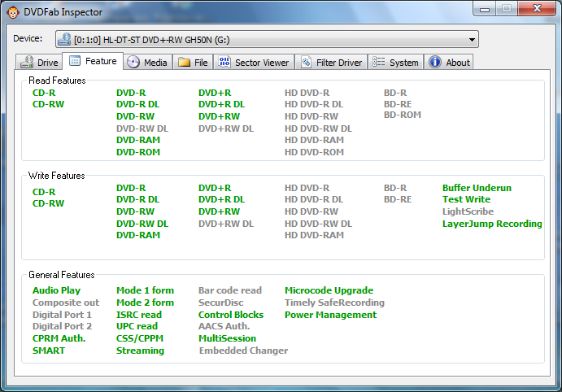Click 'BD-ROM' in Read Features
The height and width of the screenshot is (392, 562).
tap(402, 115)
